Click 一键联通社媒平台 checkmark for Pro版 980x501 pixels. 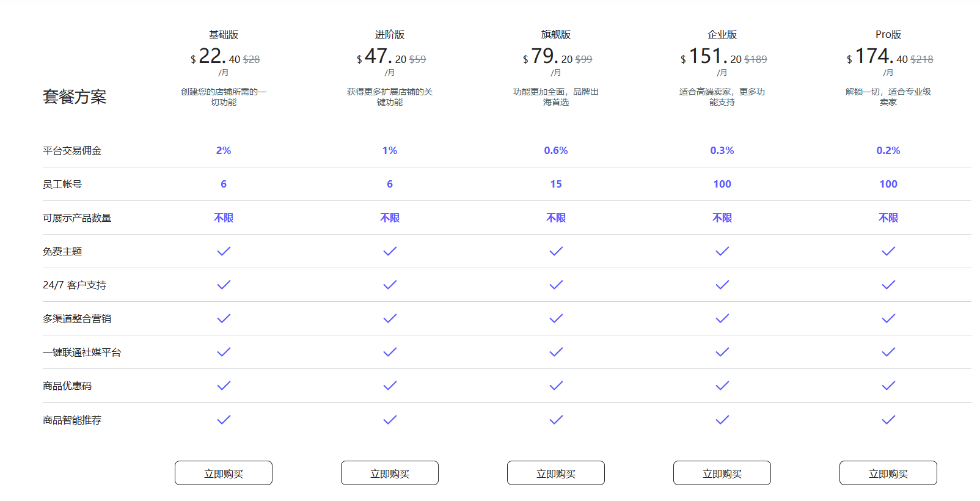pos(888,352)
